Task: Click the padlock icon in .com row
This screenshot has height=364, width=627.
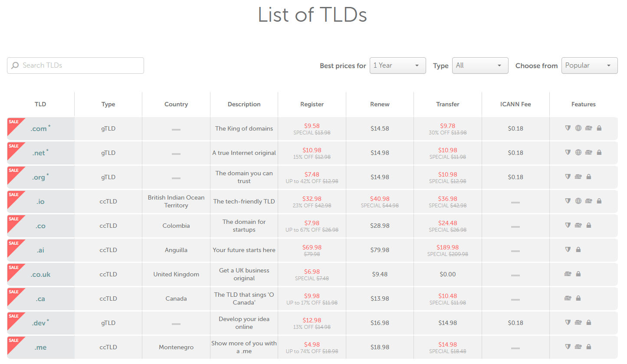Action: click(599, 128)
